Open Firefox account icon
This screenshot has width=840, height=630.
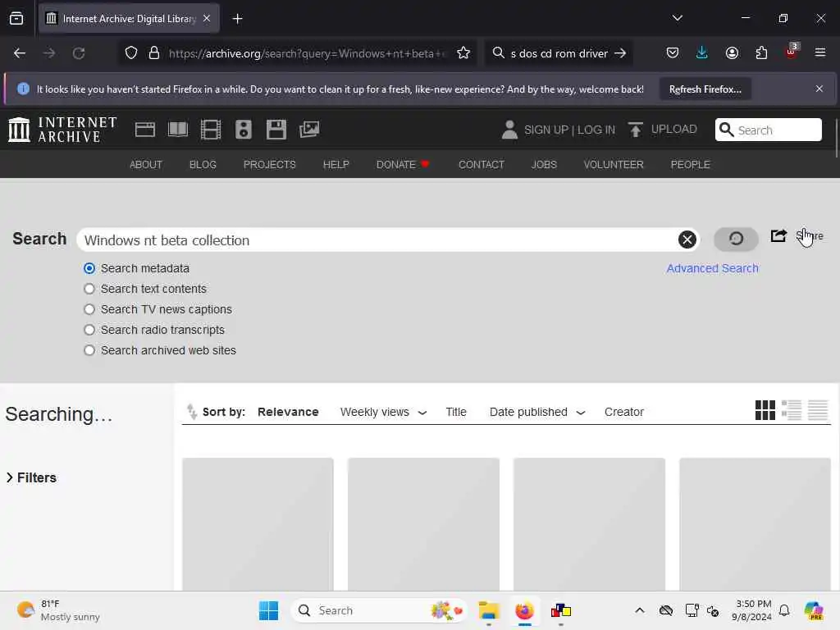coord(732,52)
